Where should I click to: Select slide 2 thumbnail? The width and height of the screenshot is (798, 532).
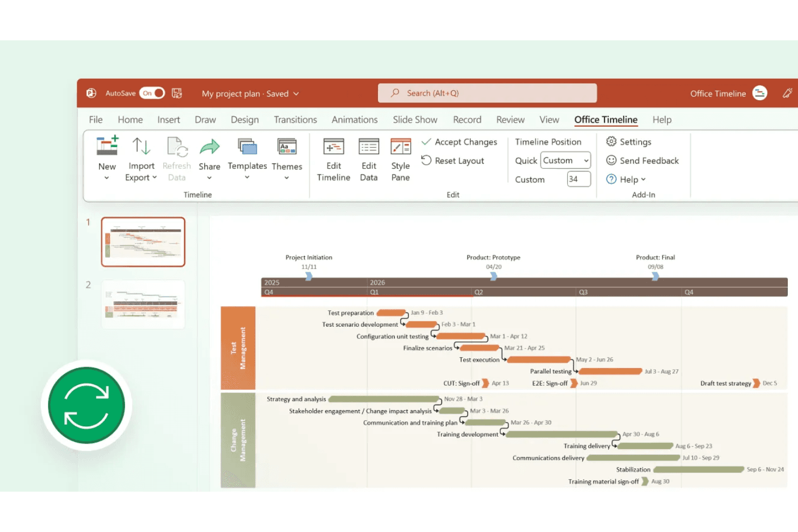click(143, 304)
